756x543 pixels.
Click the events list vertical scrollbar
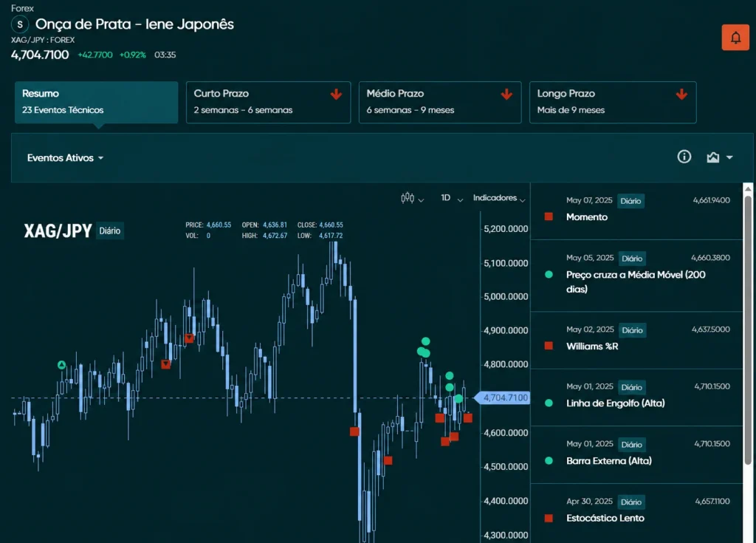tap(748, 329)
